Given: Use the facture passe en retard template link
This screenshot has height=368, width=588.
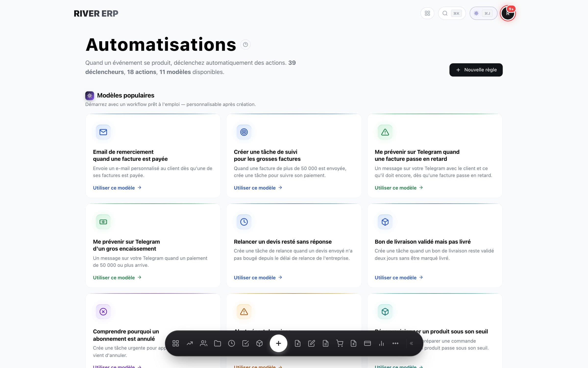Looking at the screenshot, I should pyautogui.click(x=399, y=188).
